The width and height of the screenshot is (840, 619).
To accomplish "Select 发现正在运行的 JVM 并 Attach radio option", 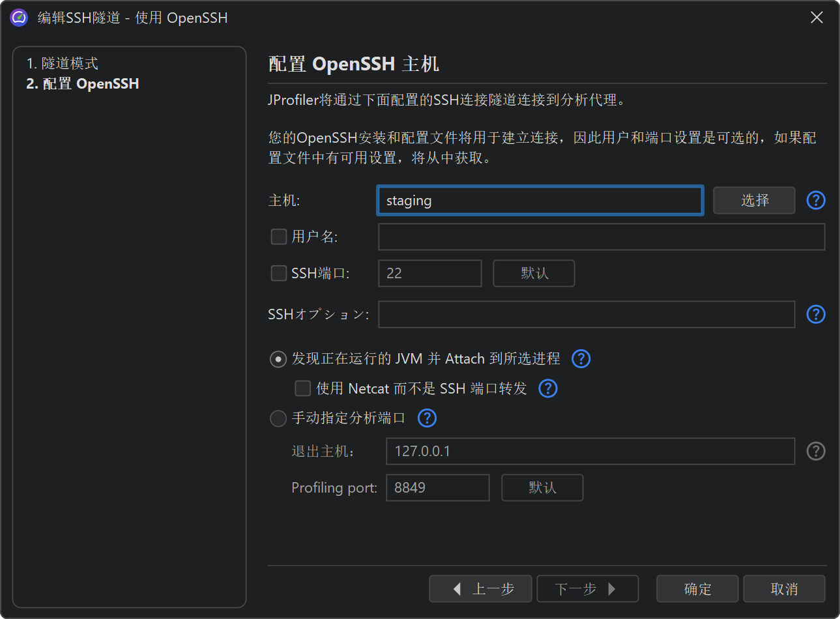I will 278,359.
